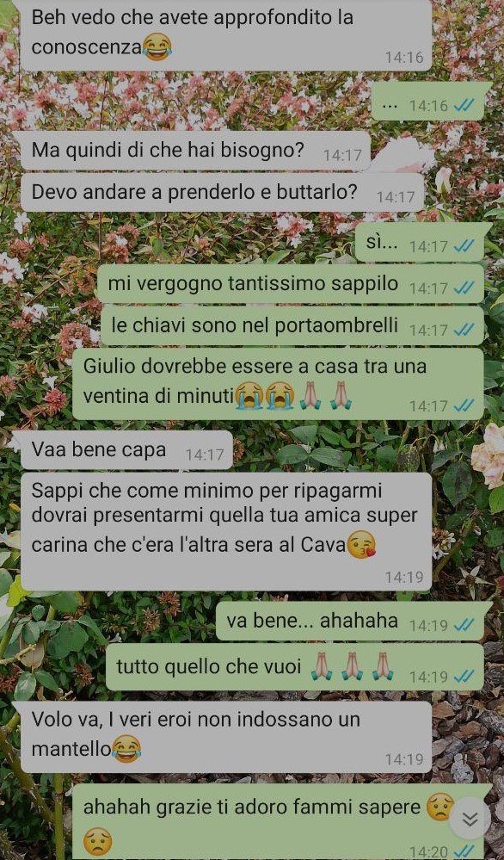The image size is (504, 860).
Task: Tap the laughing emoji after 'mantello'
Action: click(126, 749)
